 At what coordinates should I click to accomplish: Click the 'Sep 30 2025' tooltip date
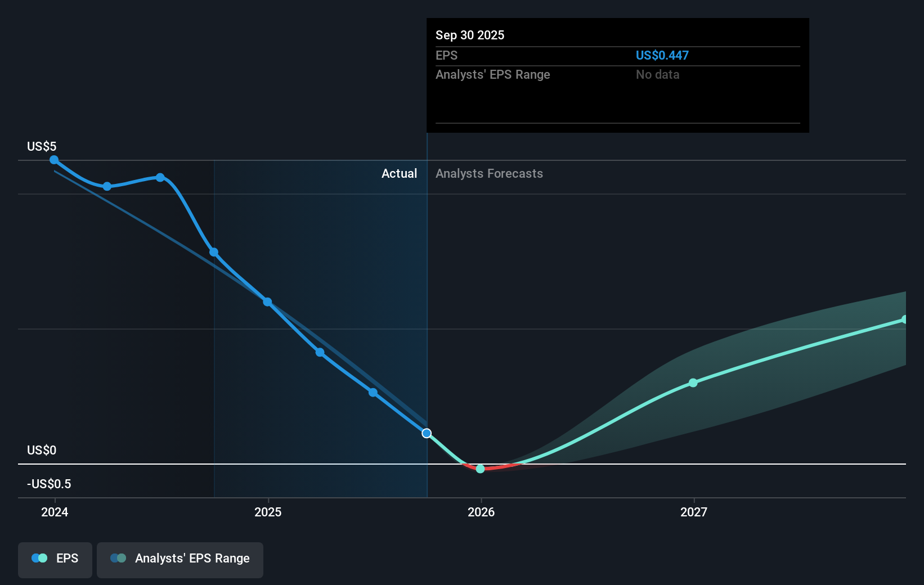click(470, 35)
